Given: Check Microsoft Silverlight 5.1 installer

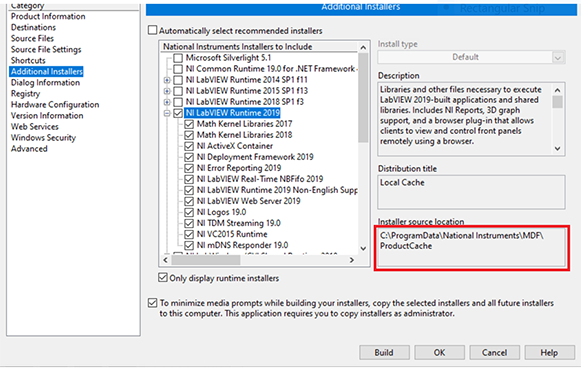Looking at the screenshot, I should tap(178, 58).
